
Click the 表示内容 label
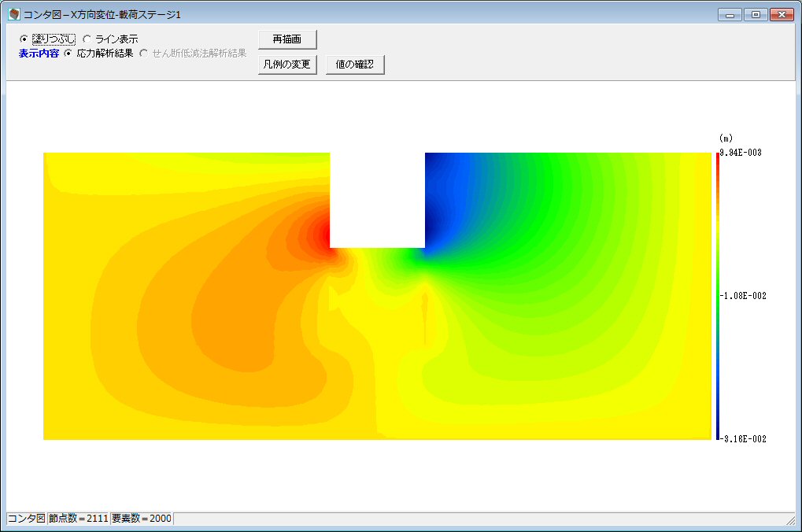click(39, 54)
